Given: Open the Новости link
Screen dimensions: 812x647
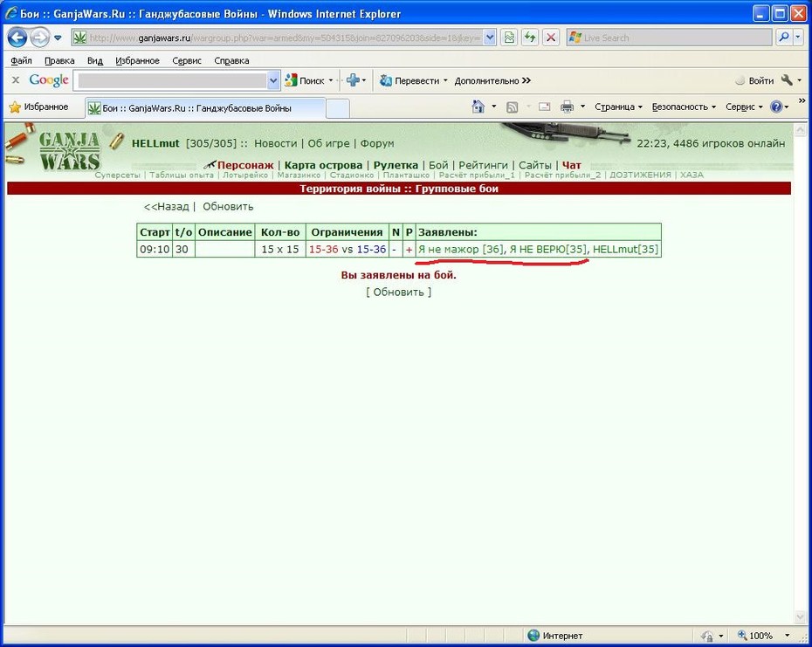Looking at the screenshot, I should pyautogui.click(x=276, y=143).
